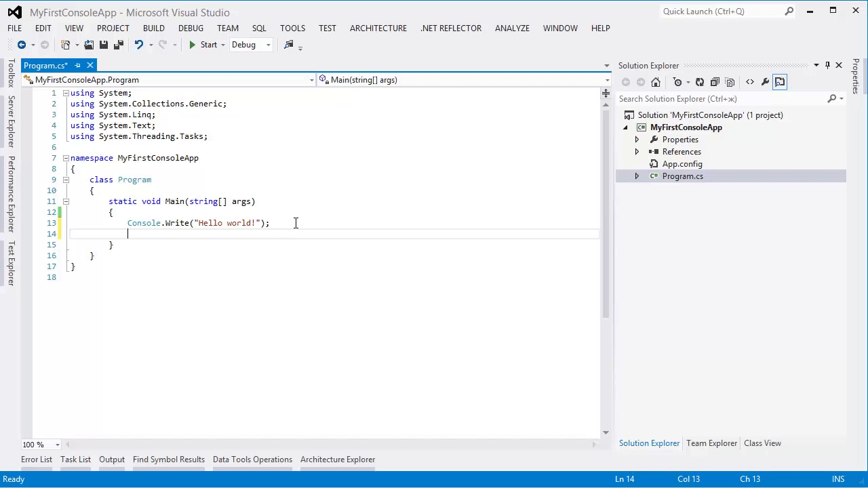Click the New Project icon in toolbar
Screen dimensions: 868x488
tap(66, 45)
